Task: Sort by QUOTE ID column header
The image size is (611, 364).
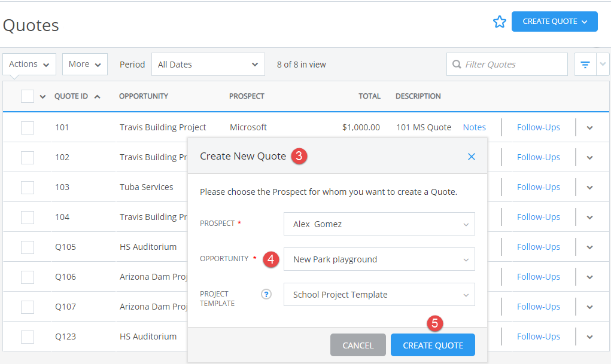Action: [71, 96]
